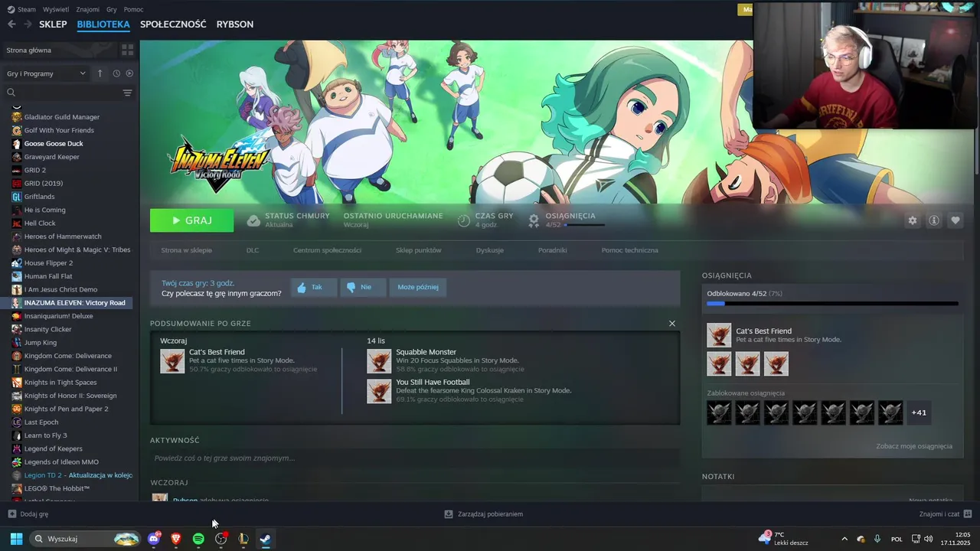Open the DLC link

(x=253, y=250)
